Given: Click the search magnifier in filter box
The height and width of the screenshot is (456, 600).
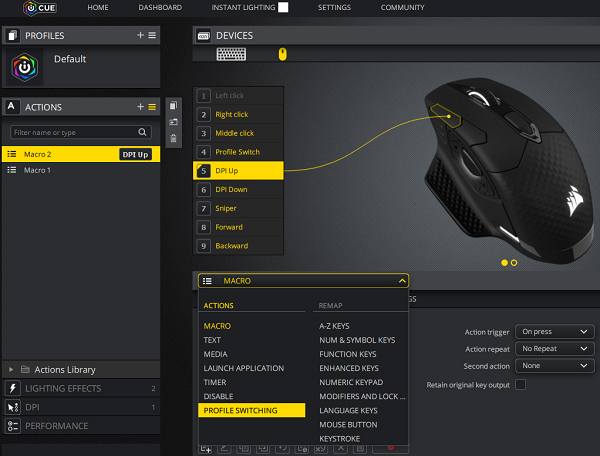Looking at the screenshot, I should pos(142,132).
